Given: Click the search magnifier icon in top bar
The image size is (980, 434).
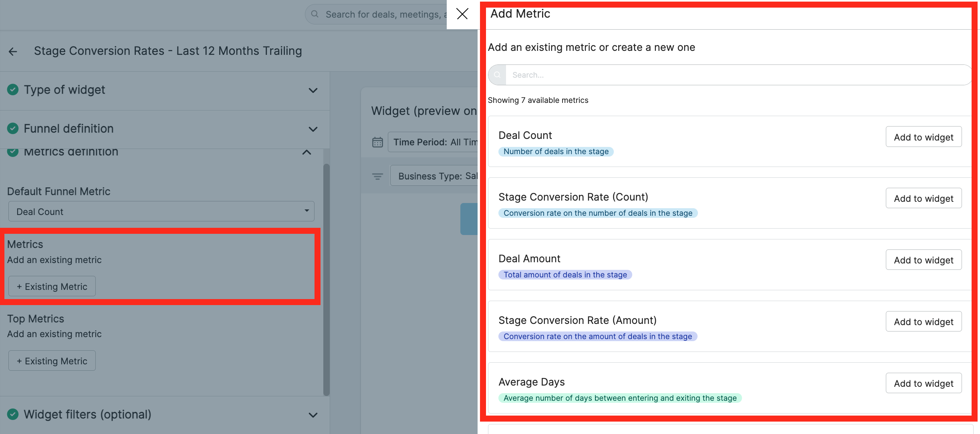Looking at the screenshot, I should (x=315, y=14).
